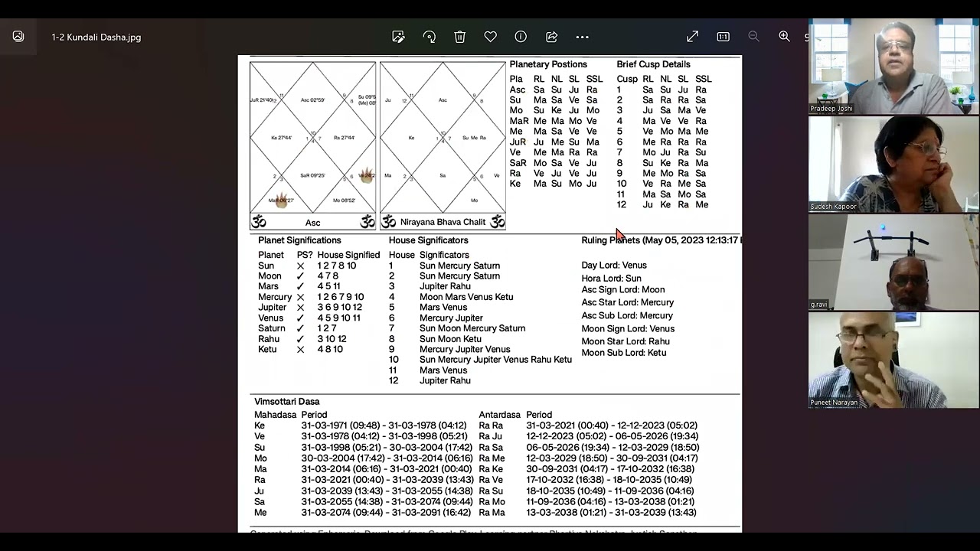Select Pradeep Joshi's video tile
Image resolution: width=980 pixels, height=551 pixels.
893,67
